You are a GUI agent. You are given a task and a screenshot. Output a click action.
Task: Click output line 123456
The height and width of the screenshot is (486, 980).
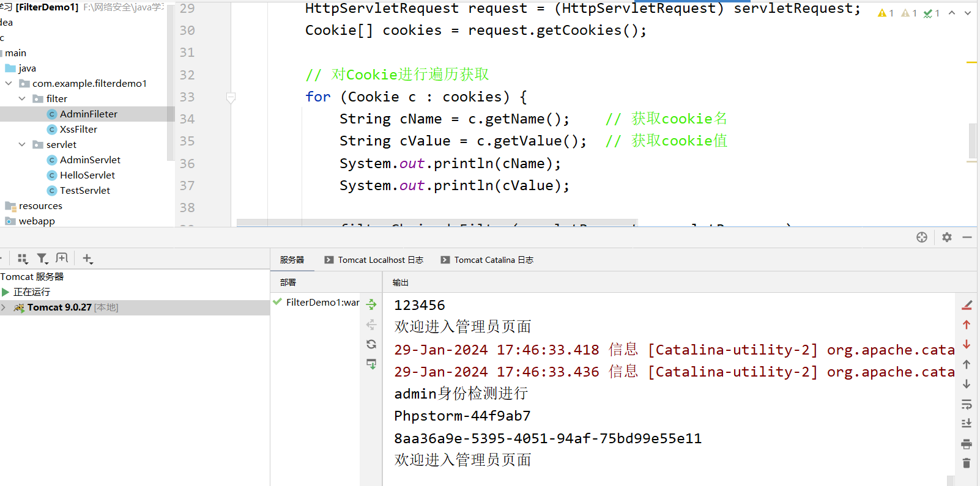tap(420, 305)
